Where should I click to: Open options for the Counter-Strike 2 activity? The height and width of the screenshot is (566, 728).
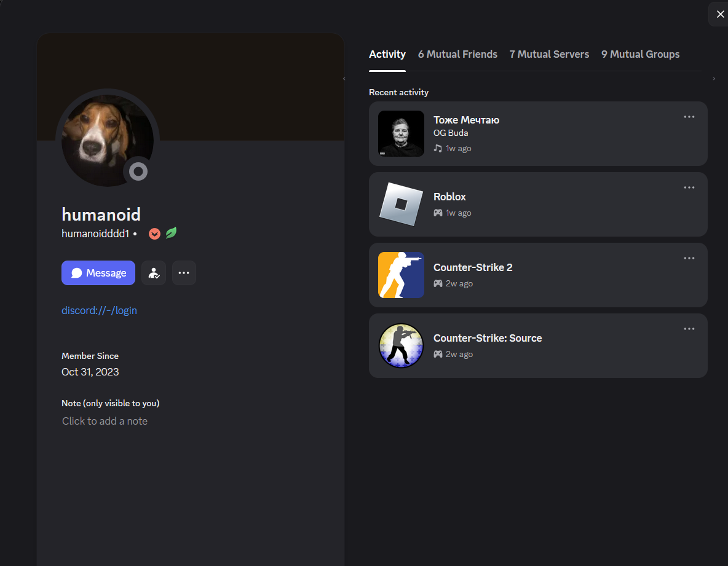689,258
